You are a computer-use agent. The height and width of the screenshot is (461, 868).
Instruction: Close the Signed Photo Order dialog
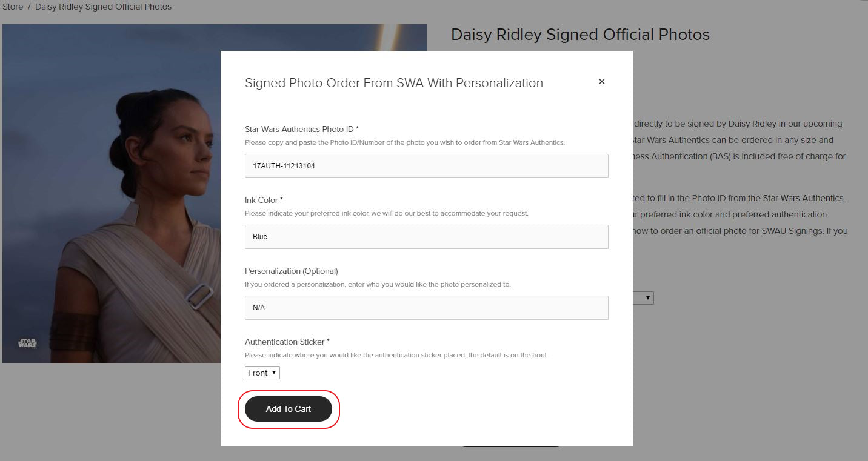click(601, 82)
